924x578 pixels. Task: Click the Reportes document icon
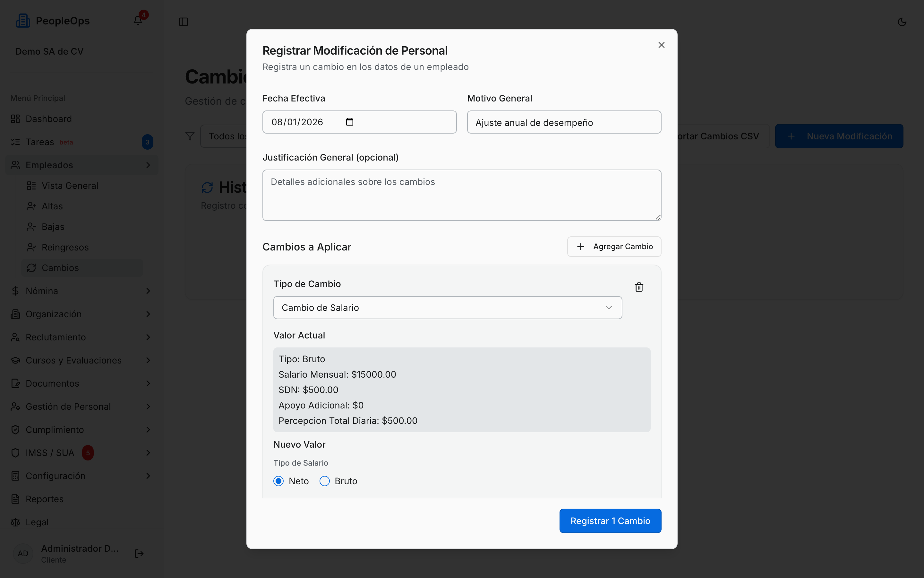click(x=15, y=499)
